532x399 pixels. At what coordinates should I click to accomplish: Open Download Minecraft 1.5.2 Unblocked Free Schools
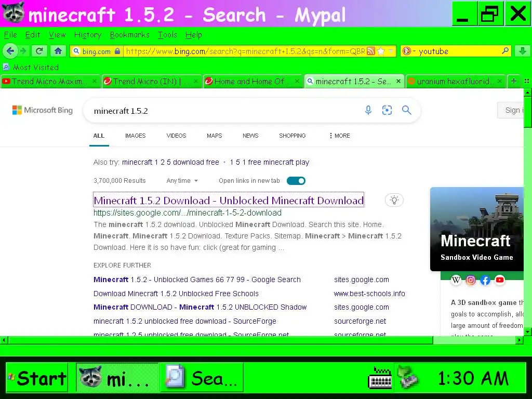[176, 294]
